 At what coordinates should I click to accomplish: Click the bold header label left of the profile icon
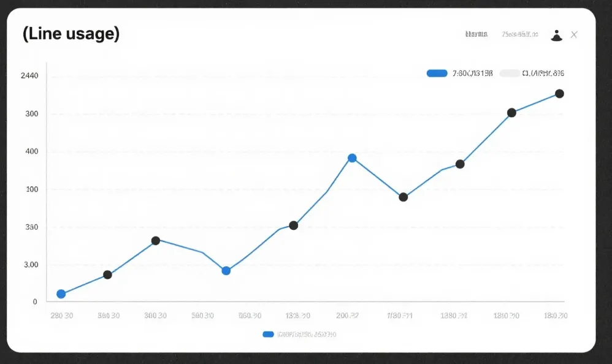tap(476, 35)
